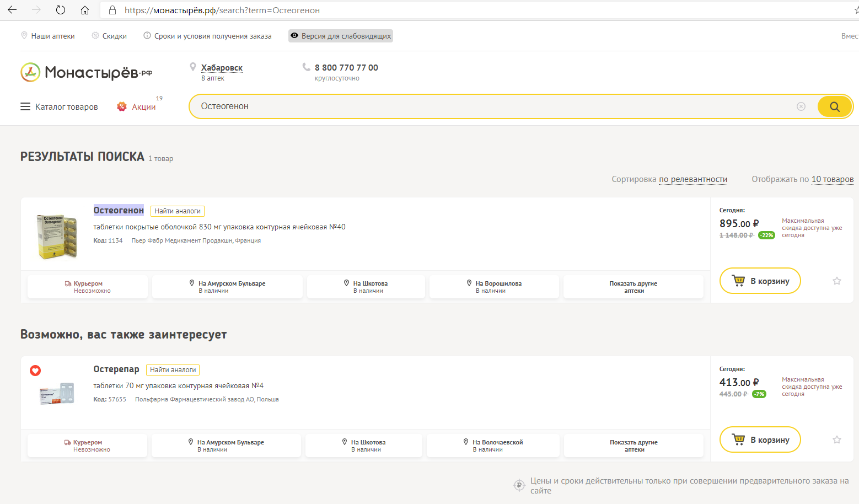Navigate back in browser
Screen dimensions: 859x504
(x=12, y=10)
